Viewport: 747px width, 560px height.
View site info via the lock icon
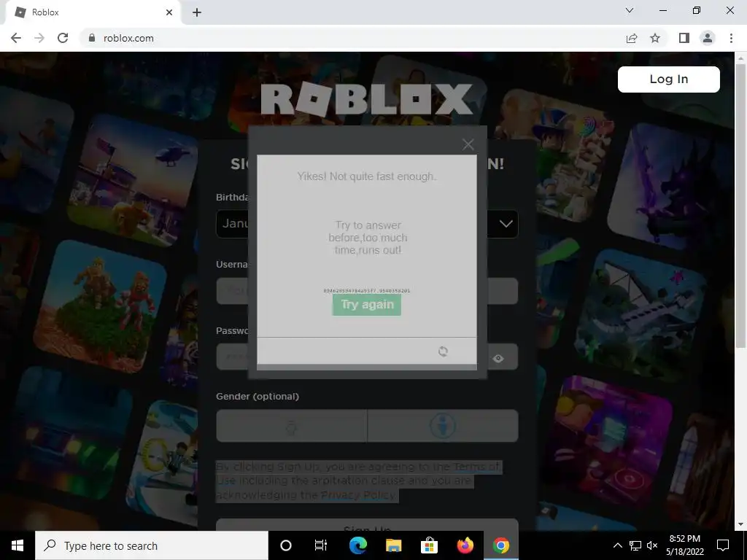92,38
